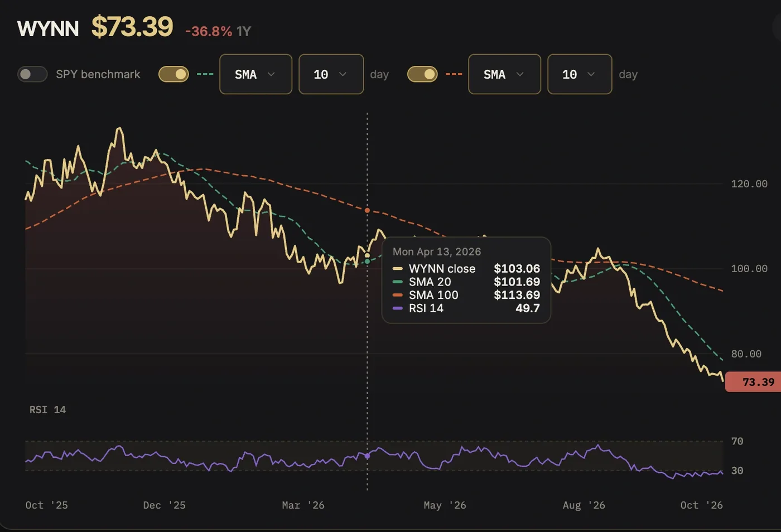Open the 10-day period dropdown for green indicator

331,74
